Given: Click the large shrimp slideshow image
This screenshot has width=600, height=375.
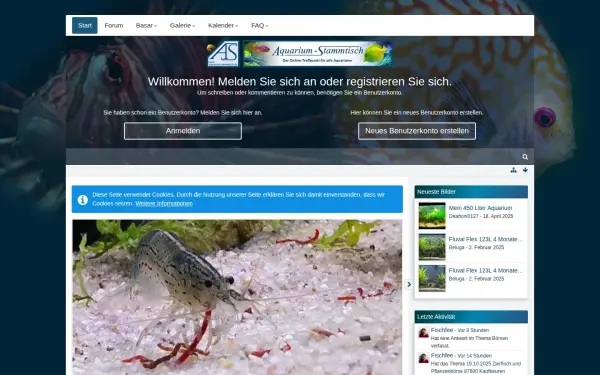Looking at the screenshot, I should [237, 297].
